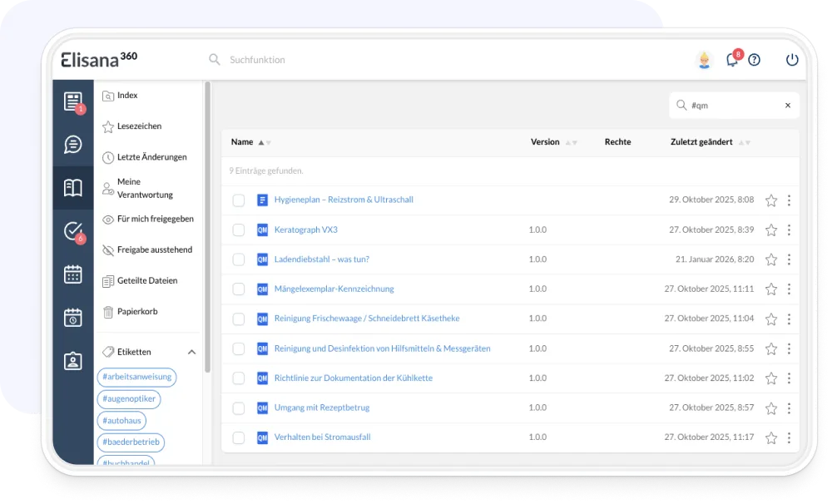
Task: Clear the #qm filter with the X
Action: click(x=788, y=106)
